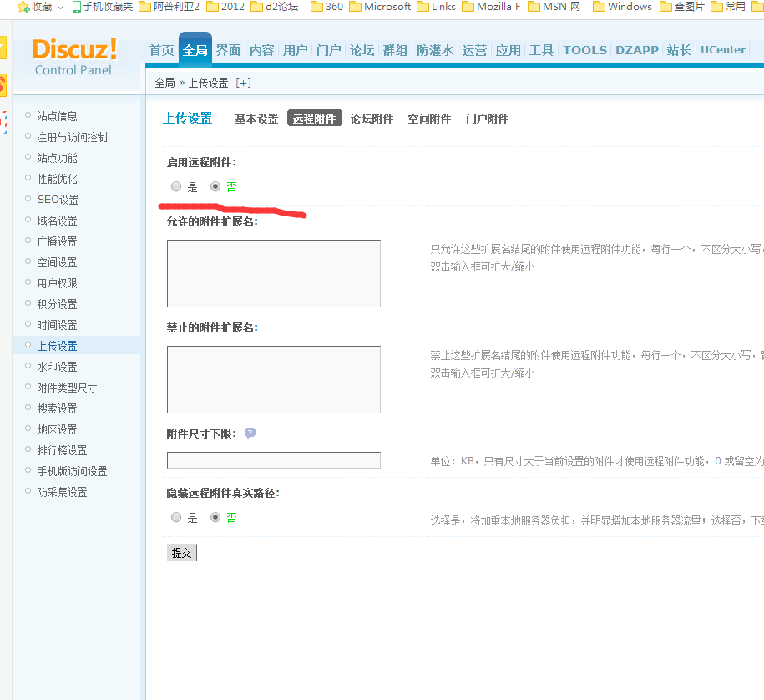764x700 pixels.
Task: Open the UCenter top menu
Action: [723, 50]
